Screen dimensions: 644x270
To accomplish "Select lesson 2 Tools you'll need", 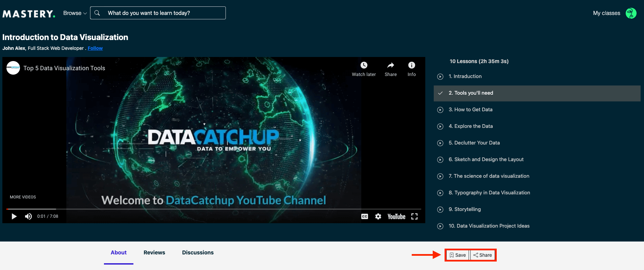I will (x=537, y=93).
